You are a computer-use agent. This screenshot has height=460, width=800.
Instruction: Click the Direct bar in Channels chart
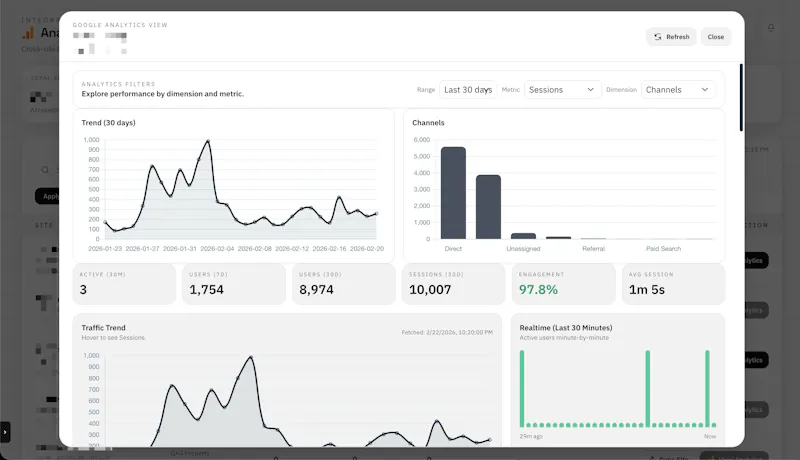(x=453, y=193)
